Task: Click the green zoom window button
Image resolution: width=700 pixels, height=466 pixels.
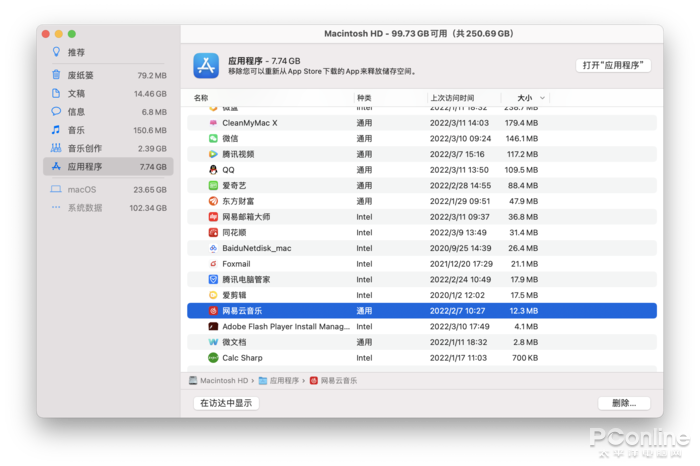Action: (71, 34)
